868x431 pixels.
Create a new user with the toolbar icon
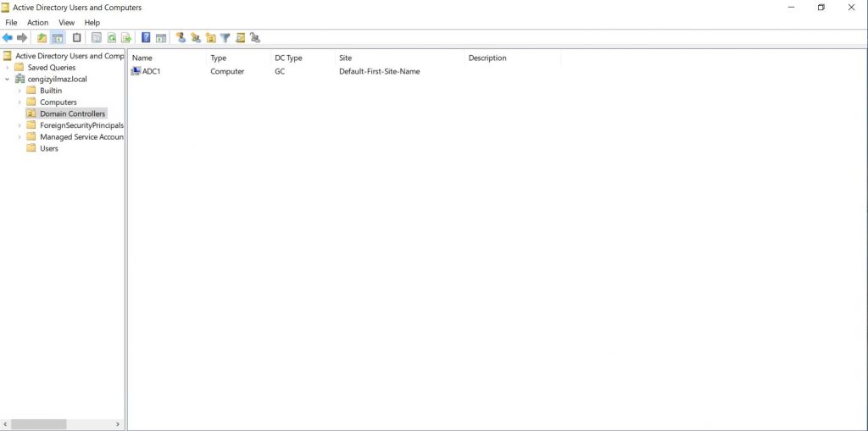[x=181, y=37]
